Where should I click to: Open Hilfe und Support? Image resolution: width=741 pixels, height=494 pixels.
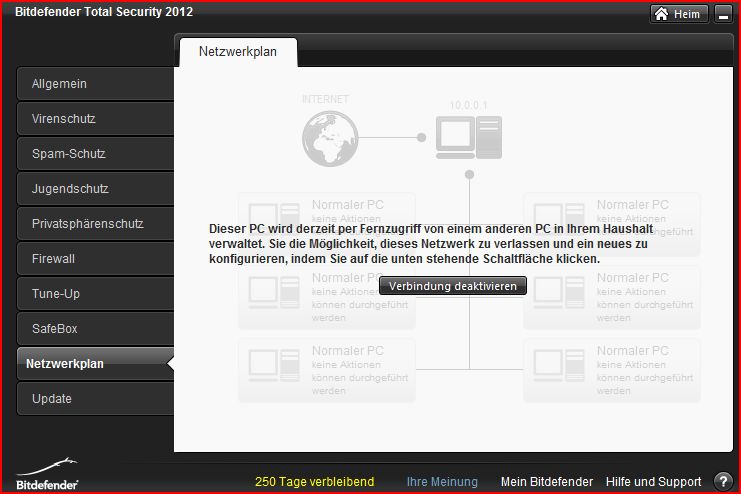point(654,482)
